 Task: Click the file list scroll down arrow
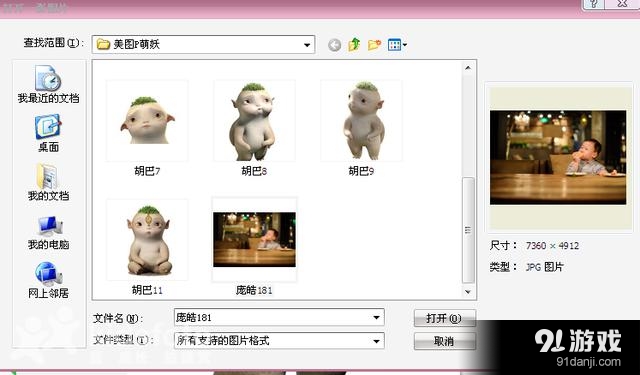pos(468,292)
